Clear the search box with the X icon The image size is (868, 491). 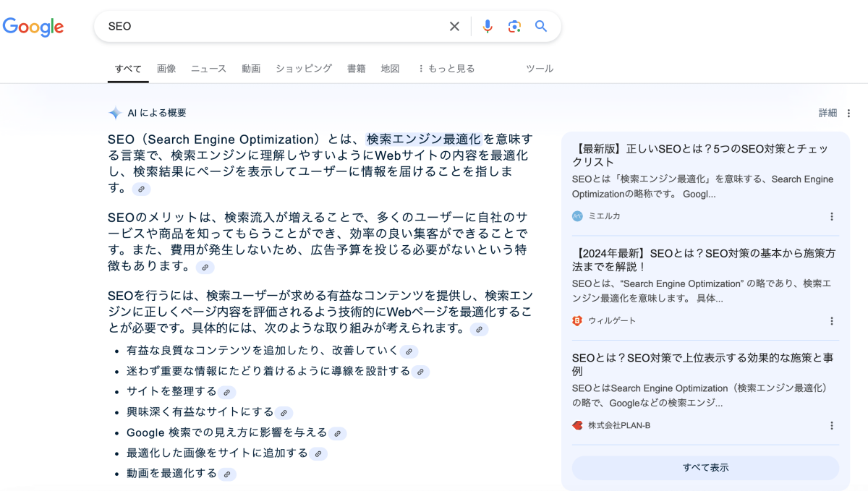(x=454, y=27)
